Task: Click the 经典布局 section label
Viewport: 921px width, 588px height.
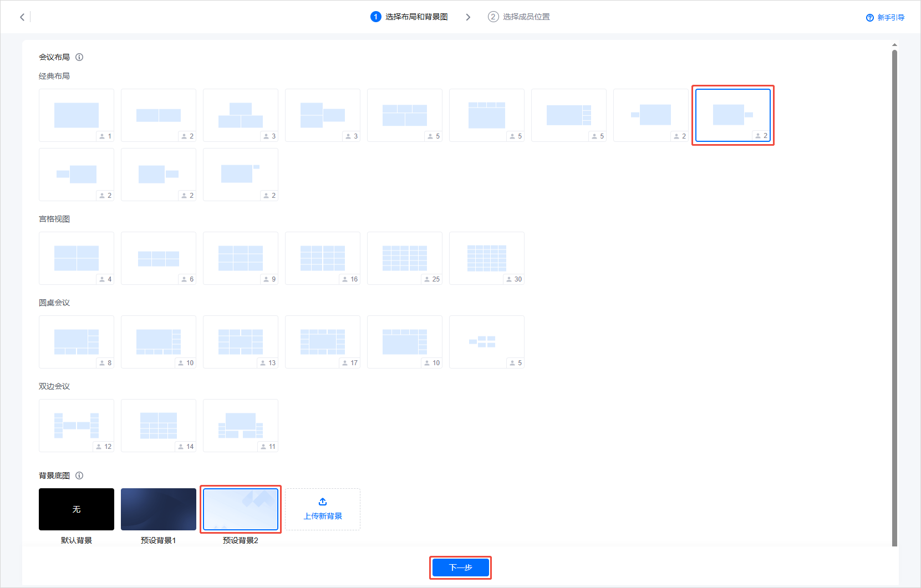Action: (x=54, y=76)
